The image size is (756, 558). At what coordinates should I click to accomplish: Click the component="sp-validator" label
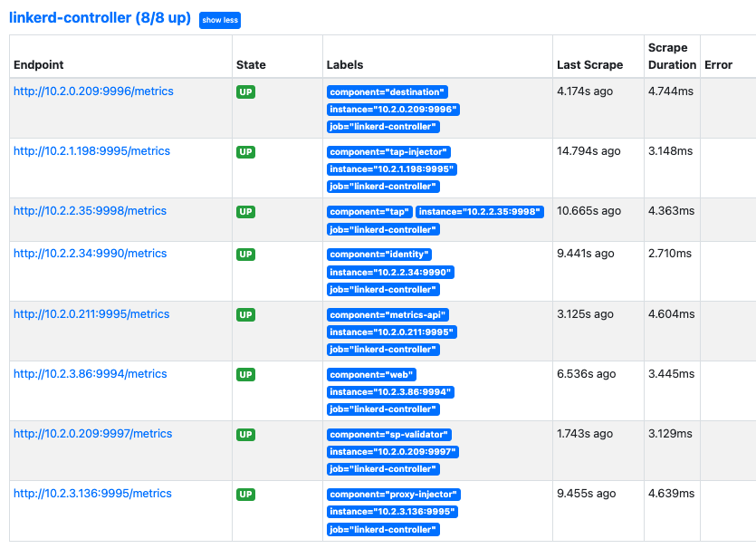tap(389, 435)
